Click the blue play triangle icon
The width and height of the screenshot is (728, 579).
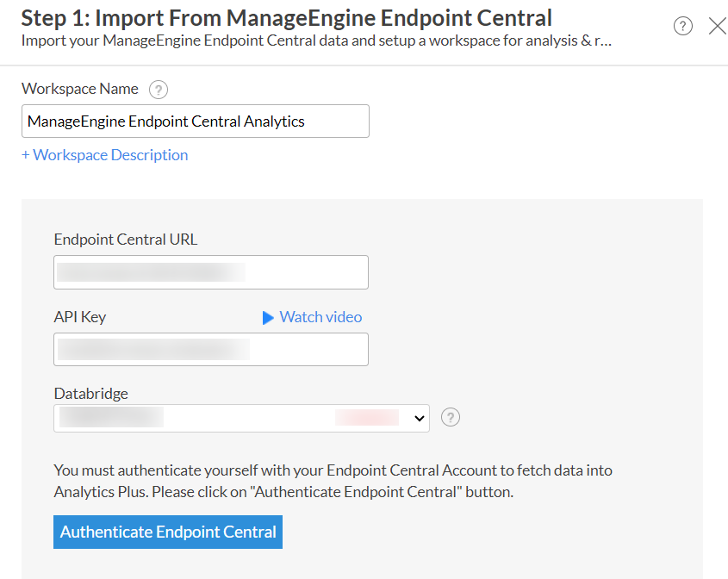[268, 318]
